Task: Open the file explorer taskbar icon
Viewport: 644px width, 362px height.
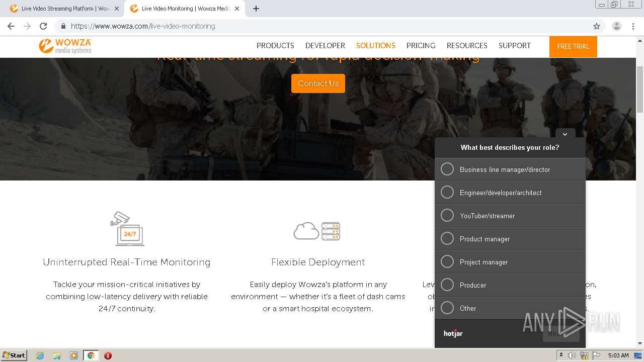Action: [57, 355]
